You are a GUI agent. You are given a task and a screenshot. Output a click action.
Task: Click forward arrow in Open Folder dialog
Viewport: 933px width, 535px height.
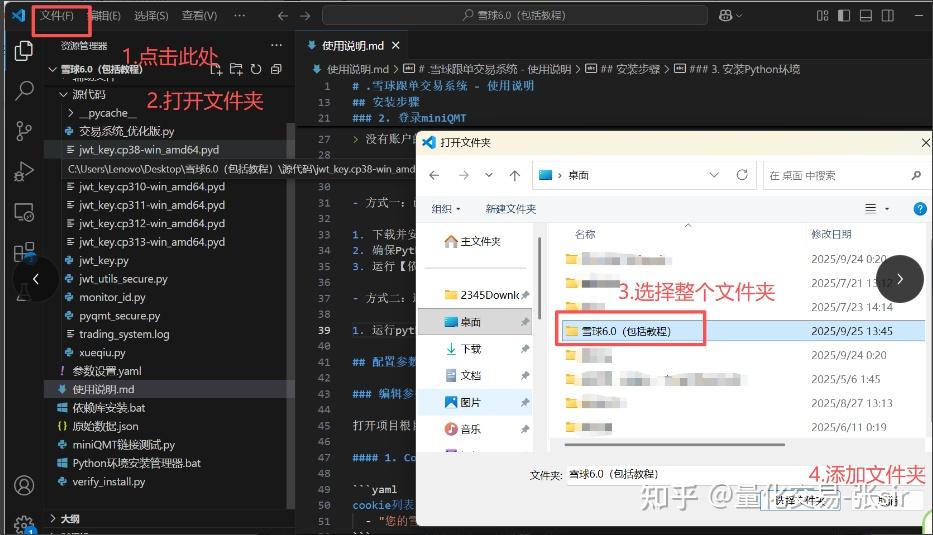(x=464, y=175)
